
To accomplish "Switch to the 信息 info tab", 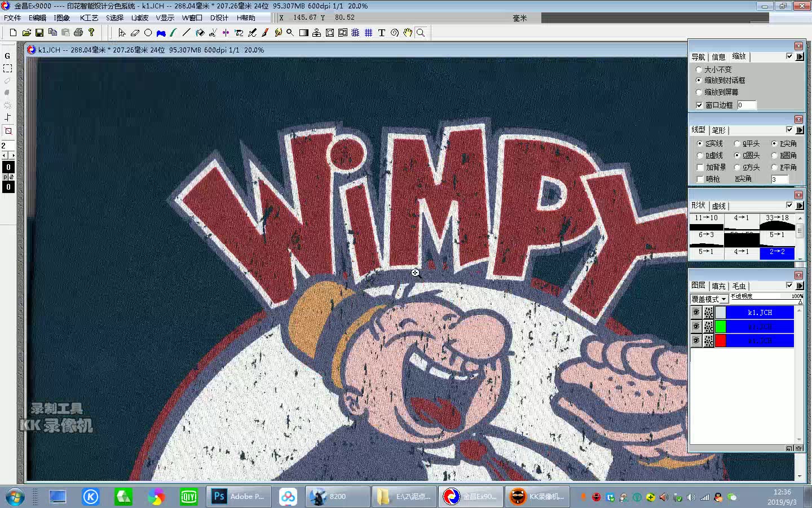I will 718,57.
